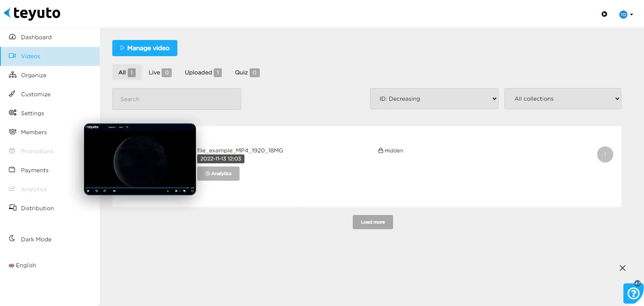Click the Settings gears icon
Screen dimensions: 644x306
pos(13,113)
